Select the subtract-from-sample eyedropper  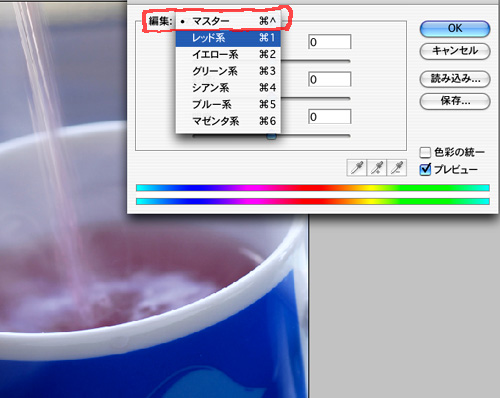(x=397, y=167)
